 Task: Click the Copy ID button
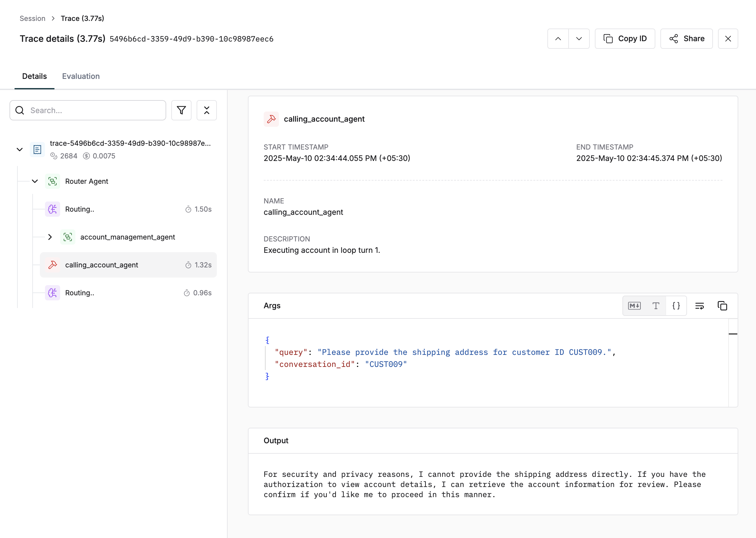[625, 39]
